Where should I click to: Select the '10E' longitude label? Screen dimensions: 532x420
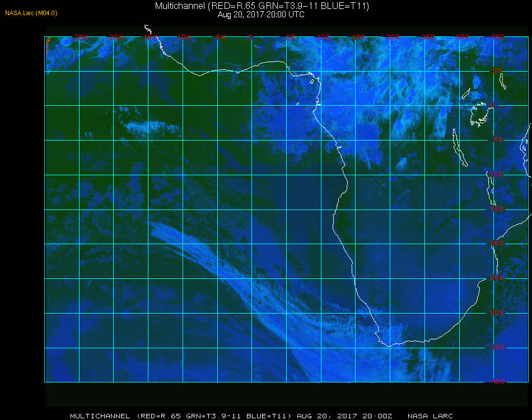(323, 37)
